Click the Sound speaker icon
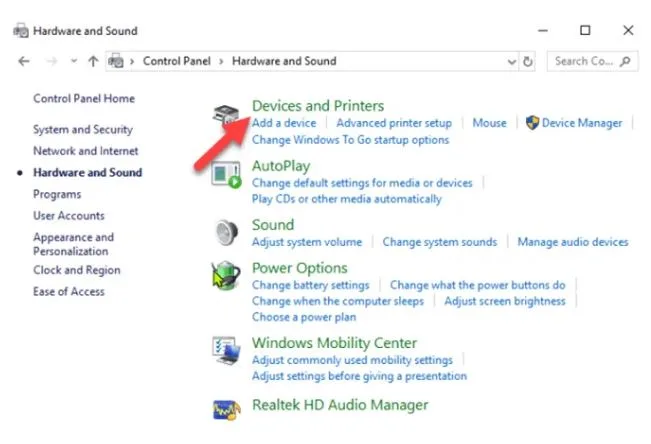Screen dimensions: 651x444 click(x=226, y=232)
